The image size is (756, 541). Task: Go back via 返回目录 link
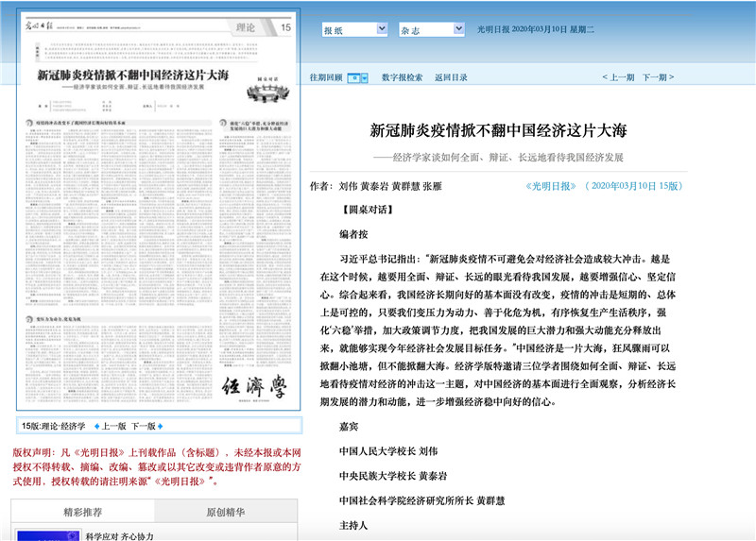point(451,77)
